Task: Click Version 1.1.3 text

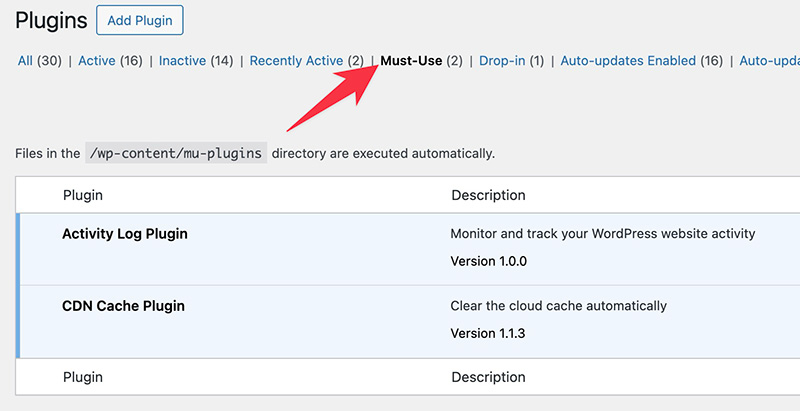Action: click(x=489, y=333)
